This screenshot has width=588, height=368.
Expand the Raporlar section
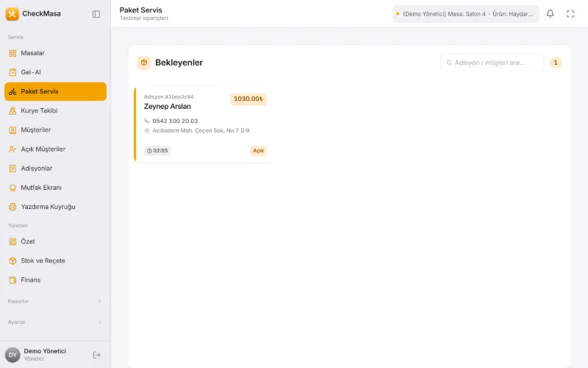[x=54, y=301]
